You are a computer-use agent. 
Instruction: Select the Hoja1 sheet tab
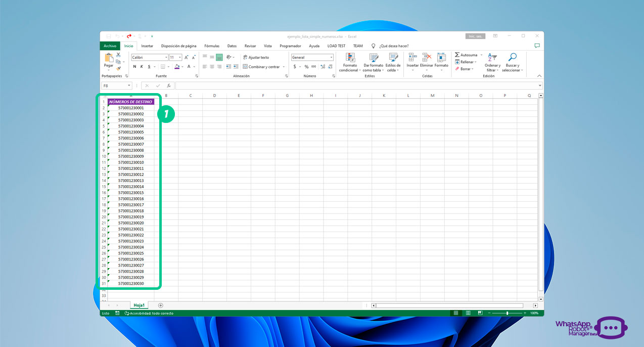(x=139, y=306)
